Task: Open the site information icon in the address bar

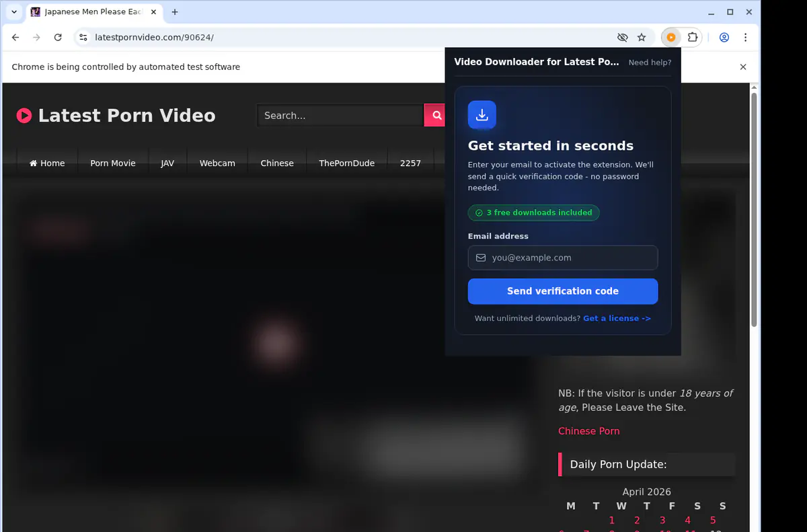Action: click(x=83, y=38)
